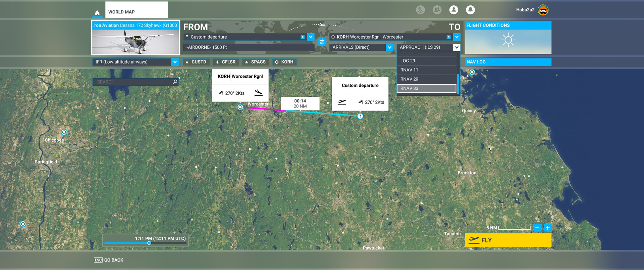The width and height of the screenshot is (644, 270).
Task: Click the Chicopee city label
Action: point(54,140)
